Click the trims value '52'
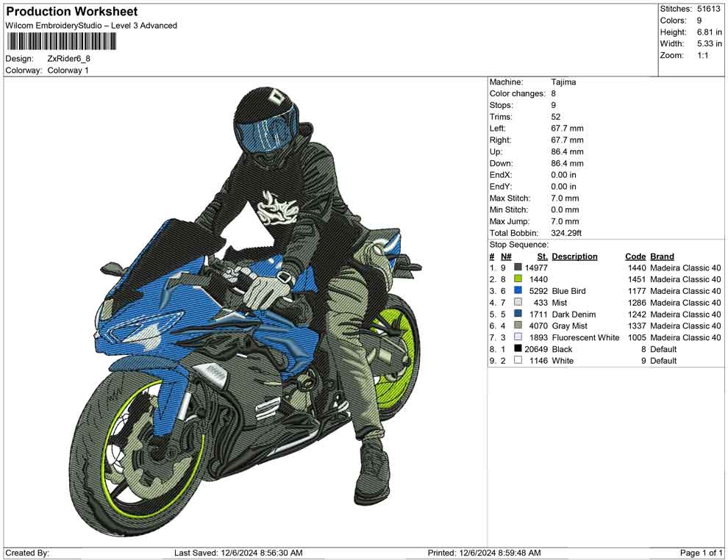Screen dimensions: 728x560 pyautogui.click(x=556, y=117)
